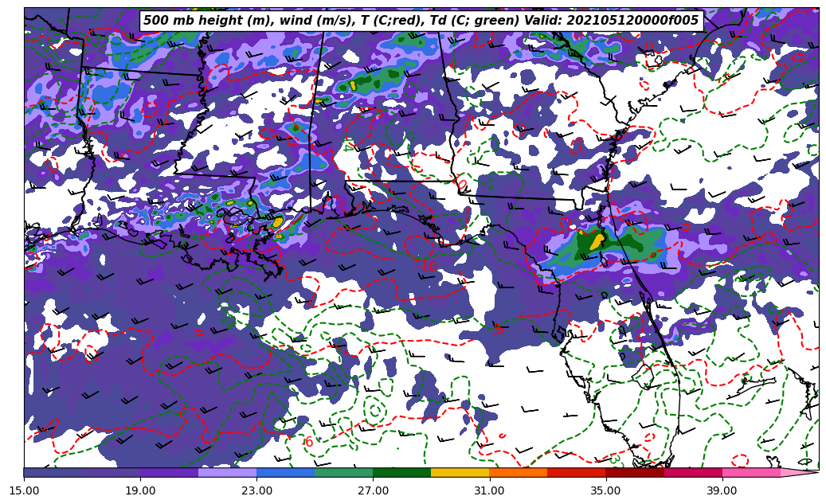Click the yellow swatch on the colorbar

tap(460, 472)
